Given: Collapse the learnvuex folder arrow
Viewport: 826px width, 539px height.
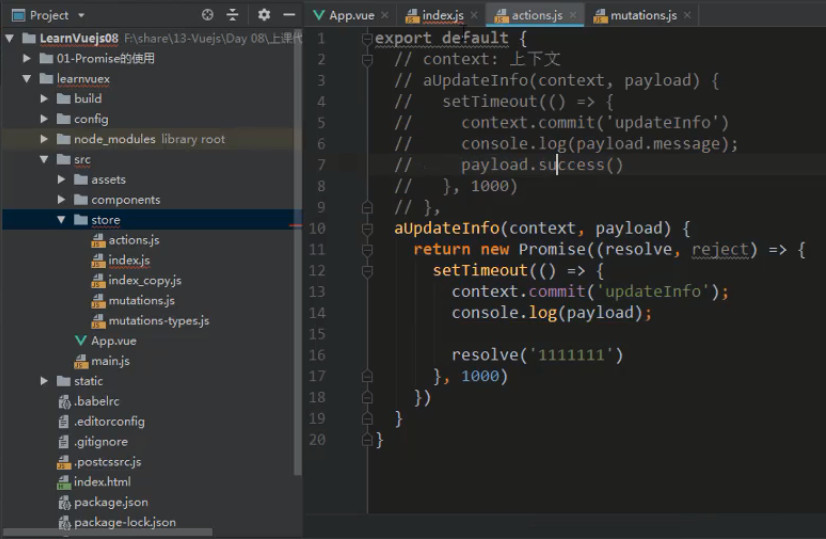Looking at the screenshot, I should pos(26,79).
